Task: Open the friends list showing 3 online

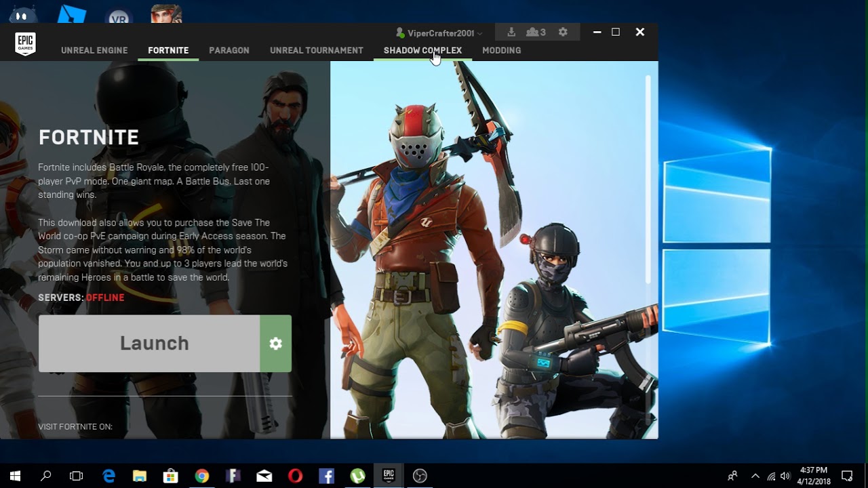Action: click(536, 32)
